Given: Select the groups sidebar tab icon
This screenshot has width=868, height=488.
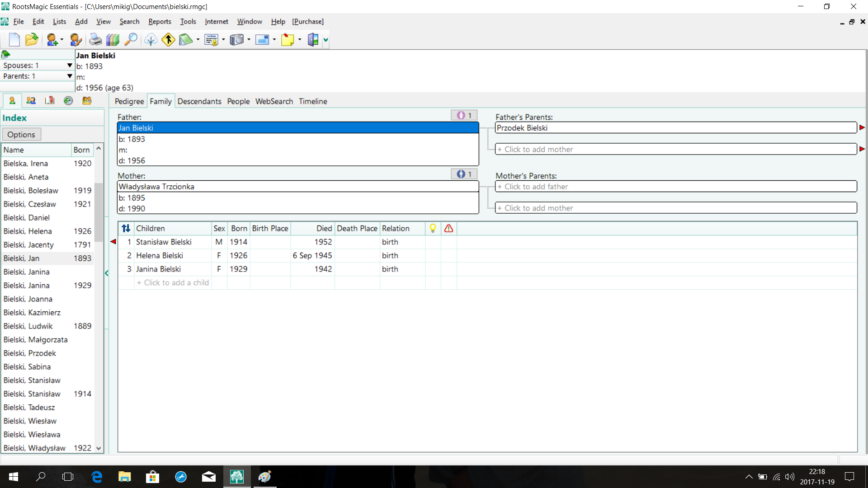Looking at the screenshot, I should pyautogui.click(x=87, y=100).
